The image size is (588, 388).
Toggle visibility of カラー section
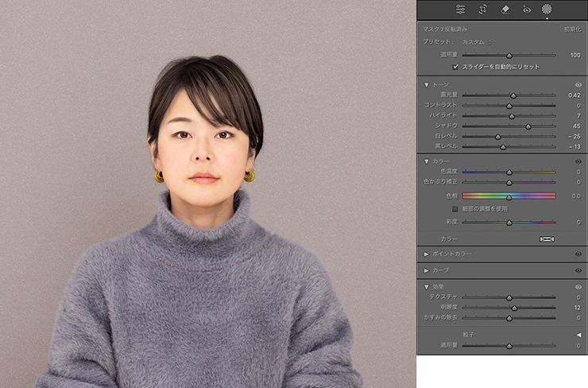tap(578, 161)
